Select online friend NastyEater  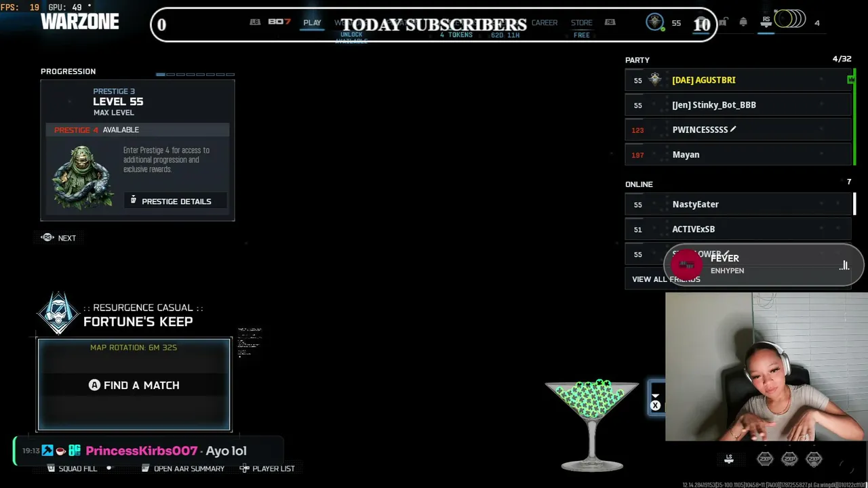pyautogui.click(x=738, y=204)
